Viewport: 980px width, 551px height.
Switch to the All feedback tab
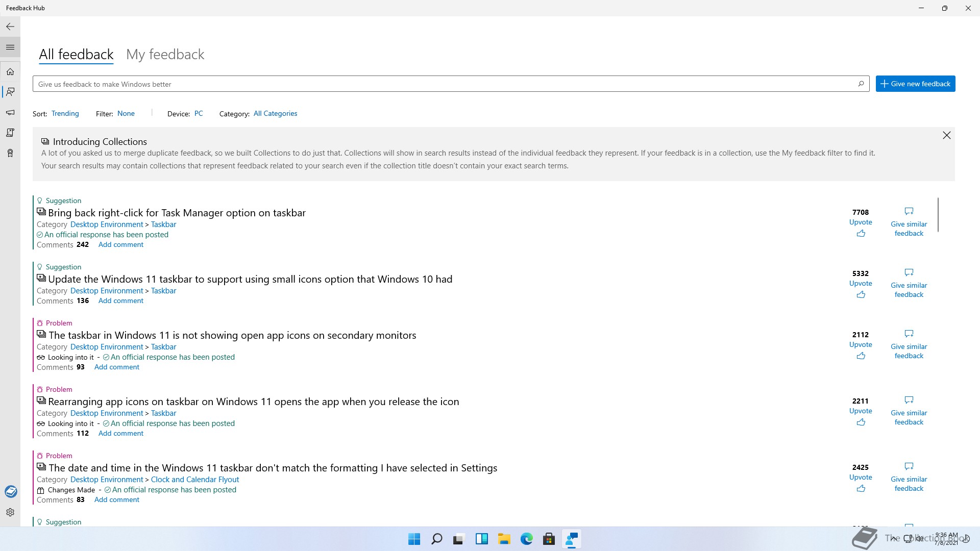coord(76,55)
